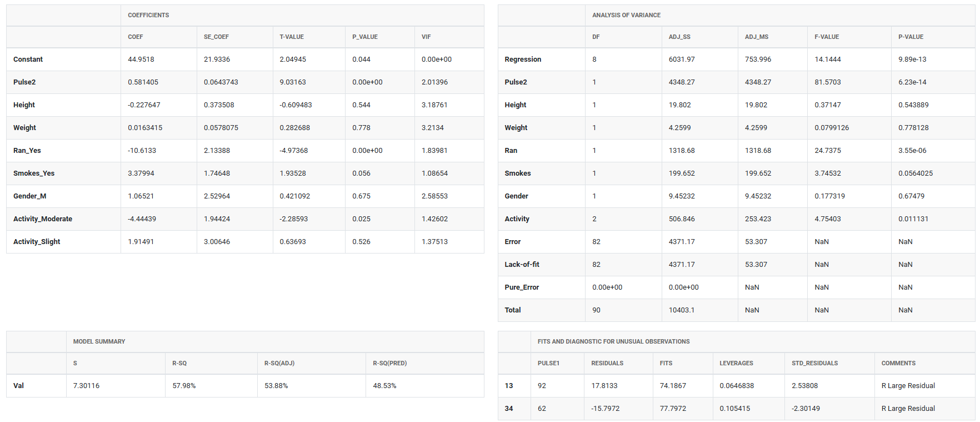Select the SE_COEF column header

(216, 37)
